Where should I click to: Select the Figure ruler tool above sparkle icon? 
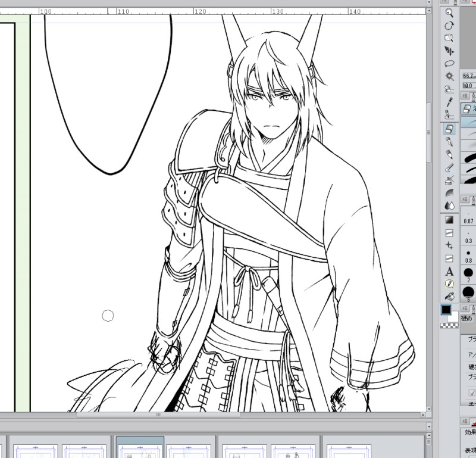point(449,233)
